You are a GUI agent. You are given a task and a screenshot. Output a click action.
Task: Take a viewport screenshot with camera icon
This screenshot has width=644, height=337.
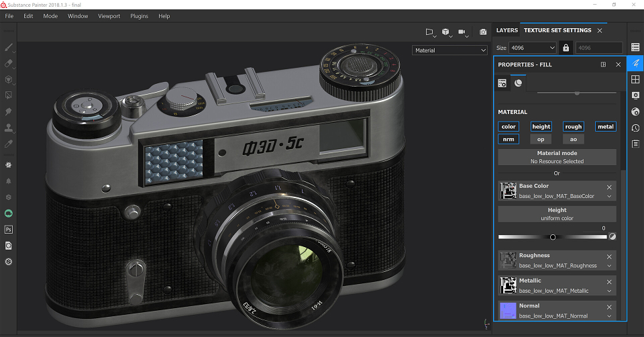[483, 32]
